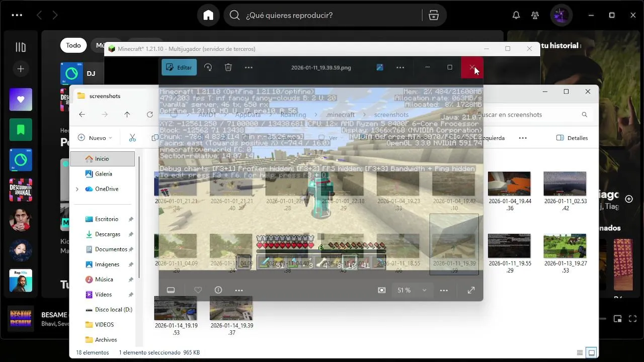Image resolution: width=644 pixels, height=362 pixels.
Task: Click the Editar button in Photos viewer
Action: point(179,67)
